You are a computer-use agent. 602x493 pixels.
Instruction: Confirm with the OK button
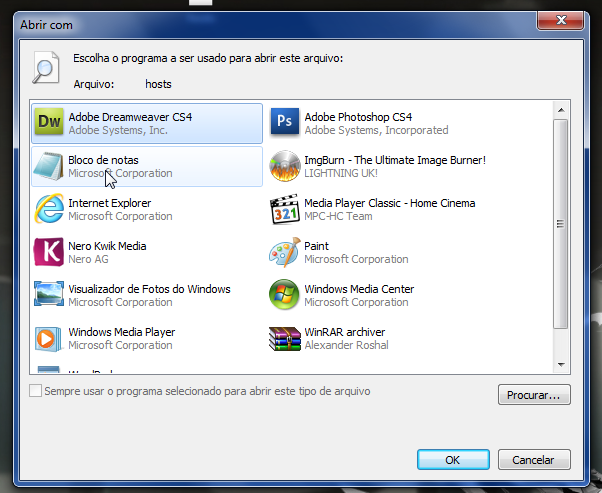tap(452, 460)
